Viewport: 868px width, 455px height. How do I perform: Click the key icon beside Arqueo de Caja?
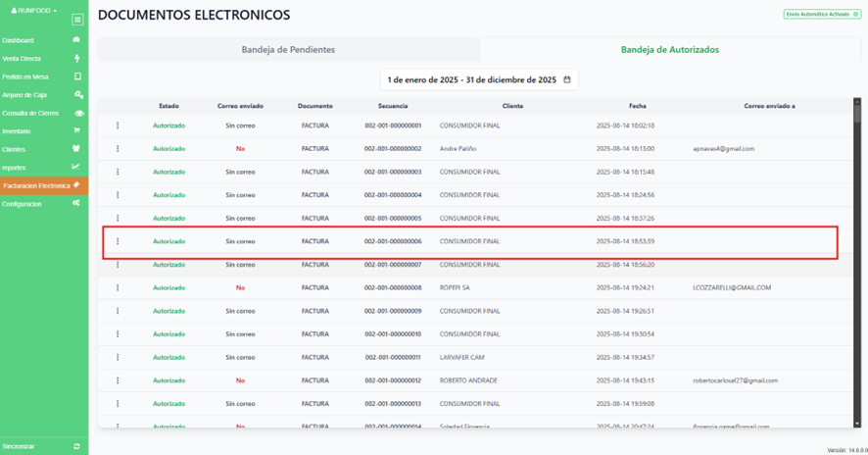point(78,95)
